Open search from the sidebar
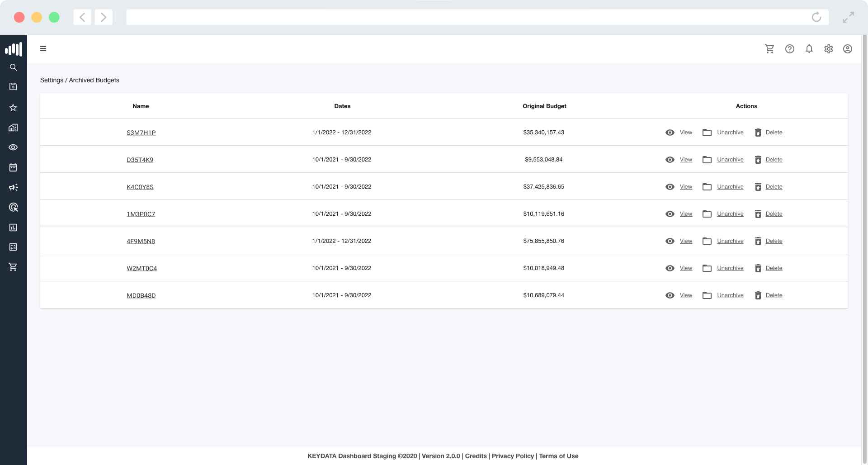Image resolution: width=868 pixels, height=465 pixels. 14,67
